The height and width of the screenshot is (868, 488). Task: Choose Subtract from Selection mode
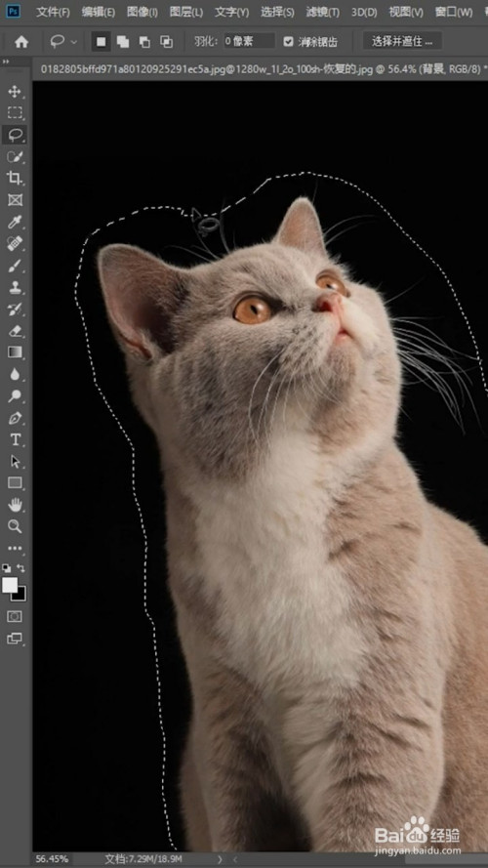coord(144,42)
